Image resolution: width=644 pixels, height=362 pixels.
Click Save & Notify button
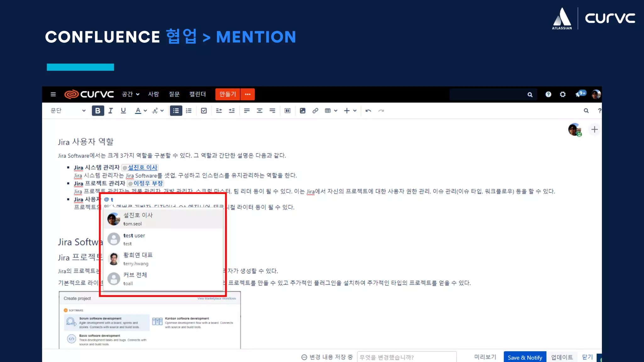click(x=525, y=357)
